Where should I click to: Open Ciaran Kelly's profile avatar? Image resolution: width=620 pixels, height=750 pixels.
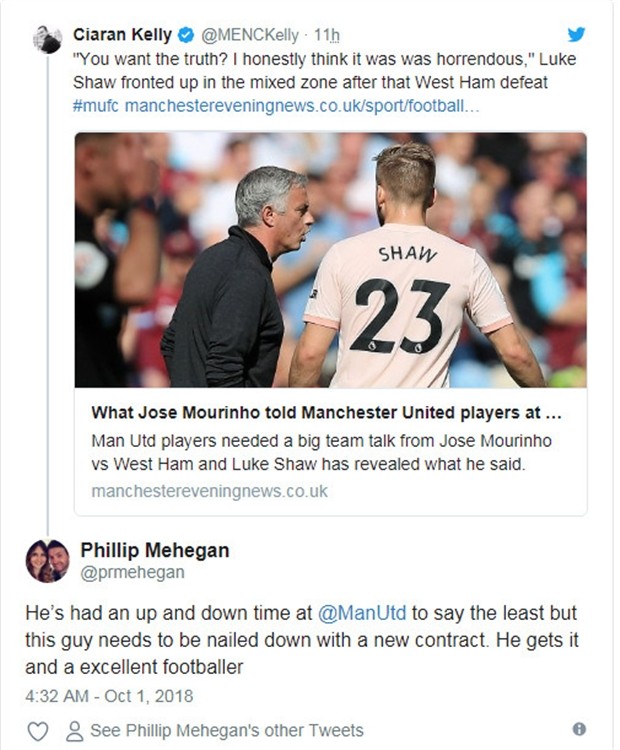click(x=47, y=40)
